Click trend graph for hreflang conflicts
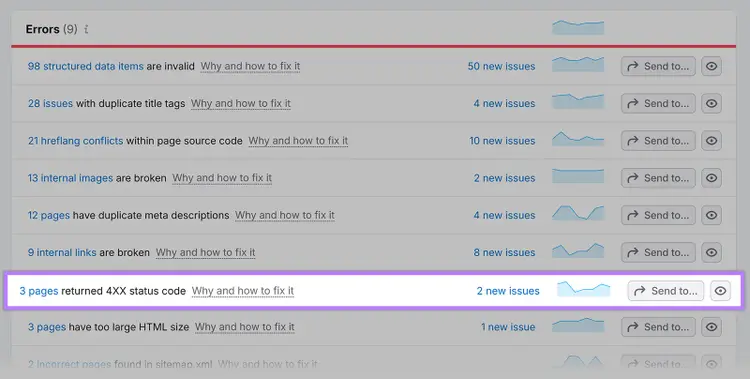Viewport: 750px width, 379px height. tap(578, 139)
